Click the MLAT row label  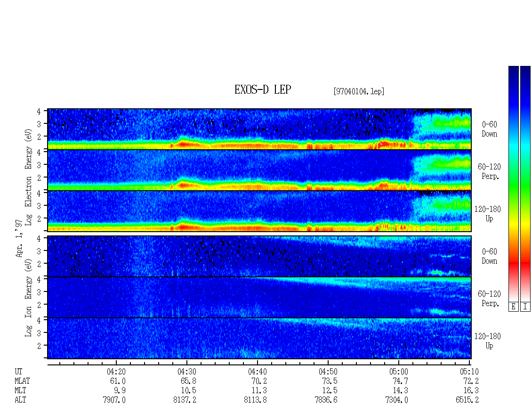coord(22,381)
